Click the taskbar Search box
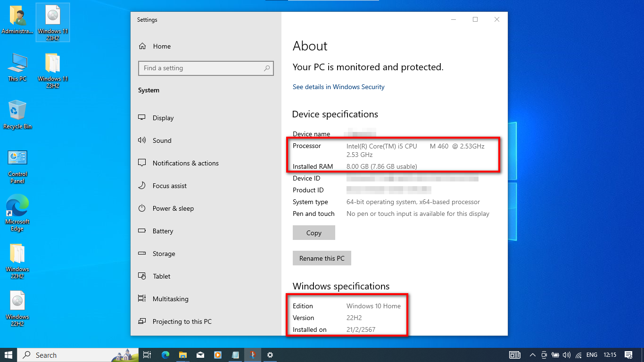644x362 pixels. click(x=78, y=355)
